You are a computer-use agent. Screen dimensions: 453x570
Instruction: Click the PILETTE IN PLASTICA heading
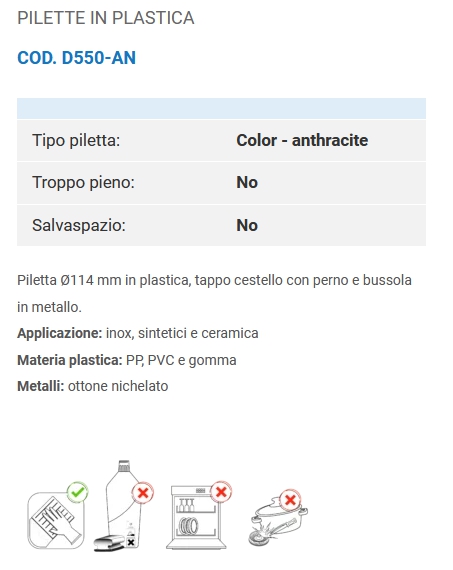(105, 18)
